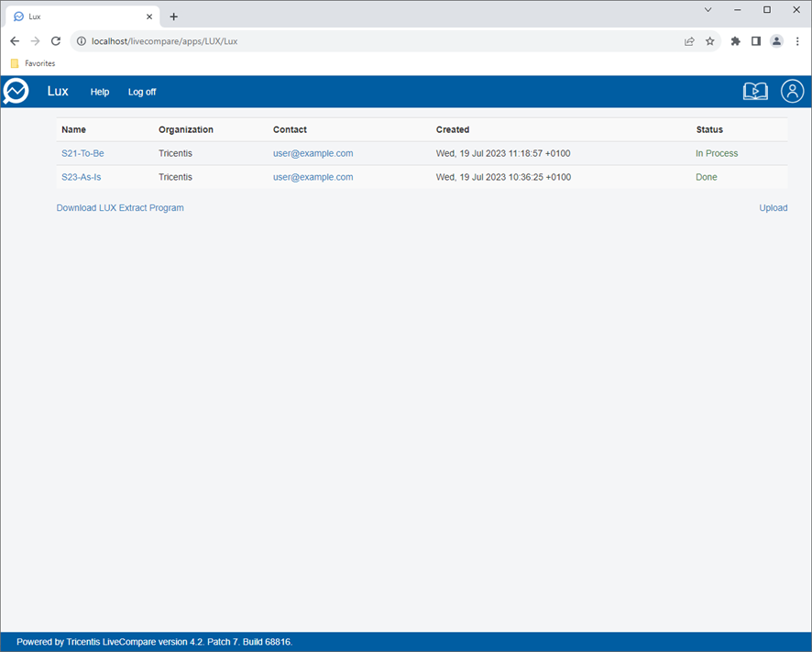Email contact for S21-To-Be row
Viewport: 812px width, 652px height.
tap(313, 153)
